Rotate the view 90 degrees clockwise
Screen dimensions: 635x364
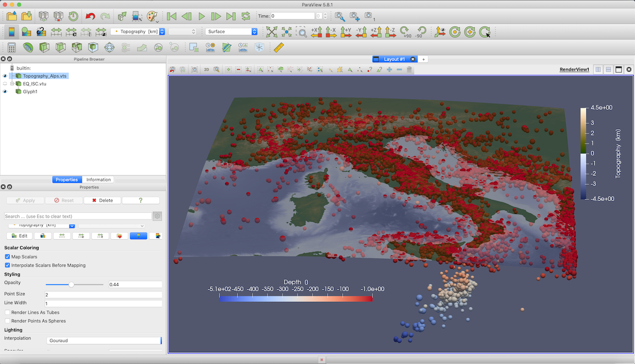[x=405, y=31]
